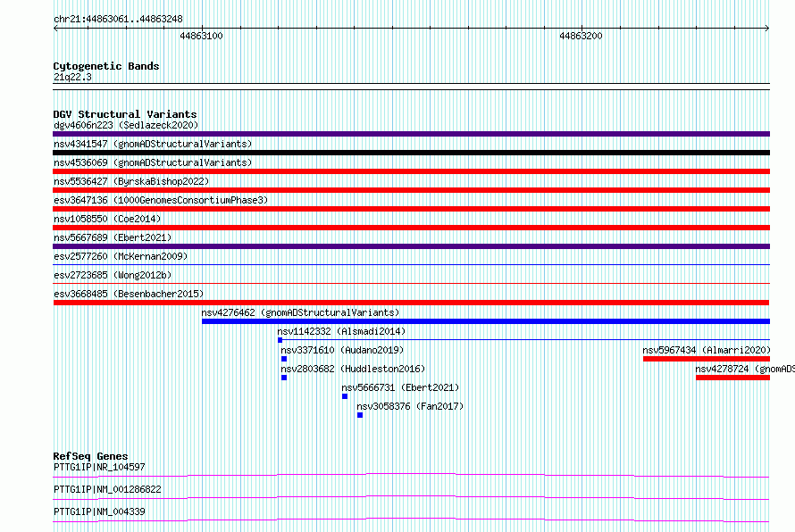Open nsv4536069 (gnomADStructuralVariants) variant label
The height and width of the screenshot is (532, 795).
(x=153, y=162)
